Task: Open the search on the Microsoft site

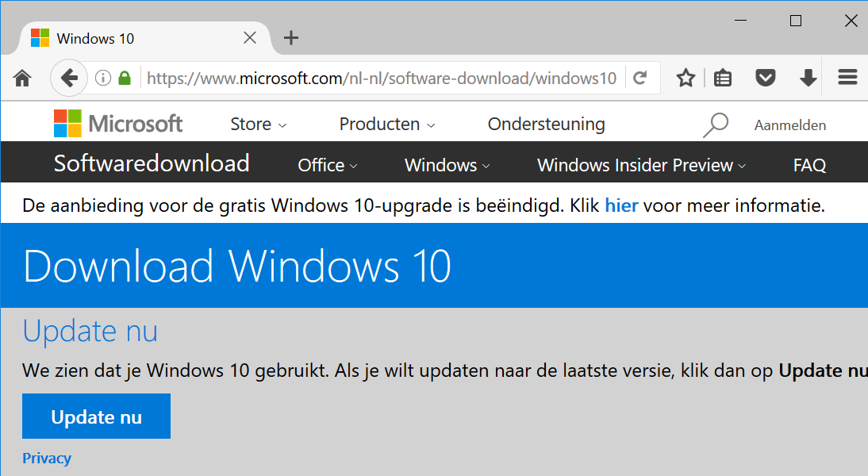Action: click(x=716, y=124)
